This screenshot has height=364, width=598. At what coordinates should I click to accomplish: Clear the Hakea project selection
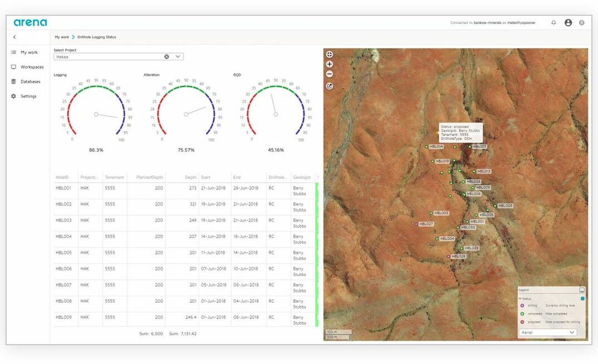[x=166, y=56]
